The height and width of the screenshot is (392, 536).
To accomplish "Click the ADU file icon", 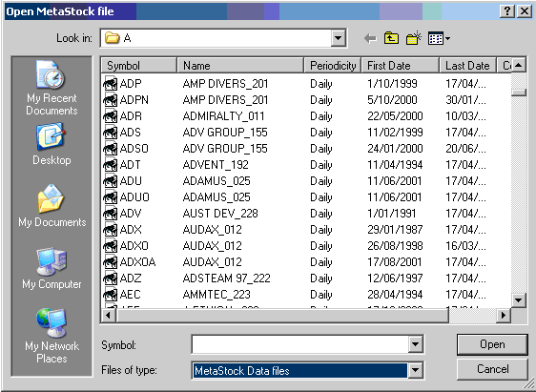I will coord(110,181).
